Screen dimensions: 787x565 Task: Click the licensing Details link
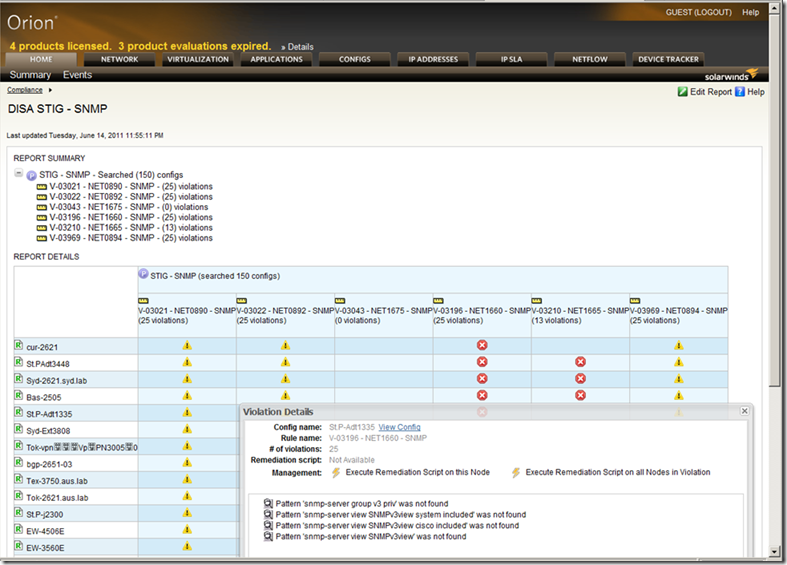tap(300, 47)
